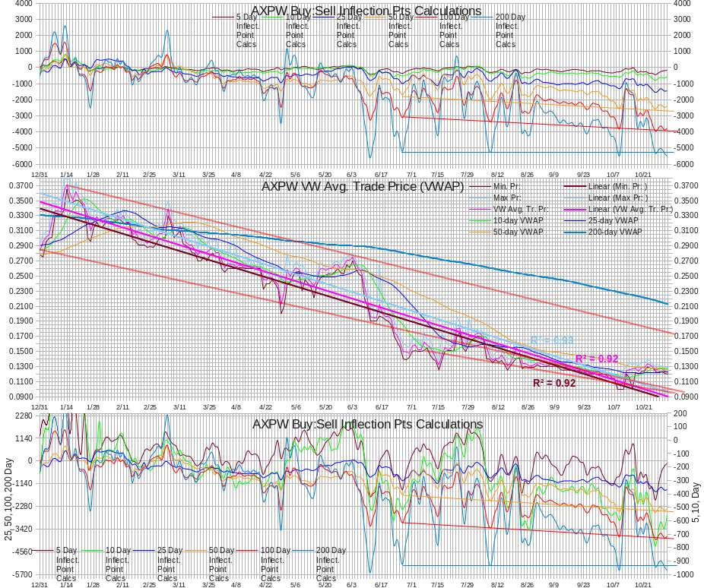The image size is (704, 588).
Task: Select '5 Day Inflect. Point Calcs' legend in top chart
Action: click(x=235, y=30)
